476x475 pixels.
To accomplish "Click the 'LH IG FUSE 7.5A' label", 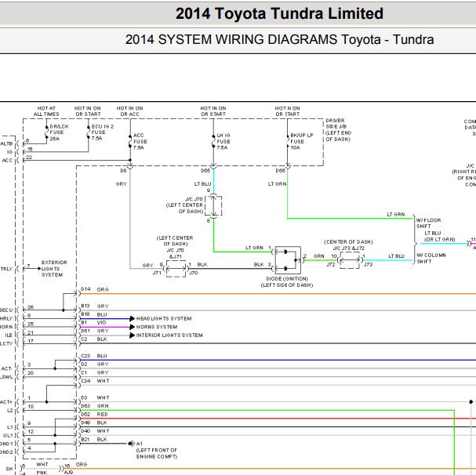I will [x=223, y=141].
